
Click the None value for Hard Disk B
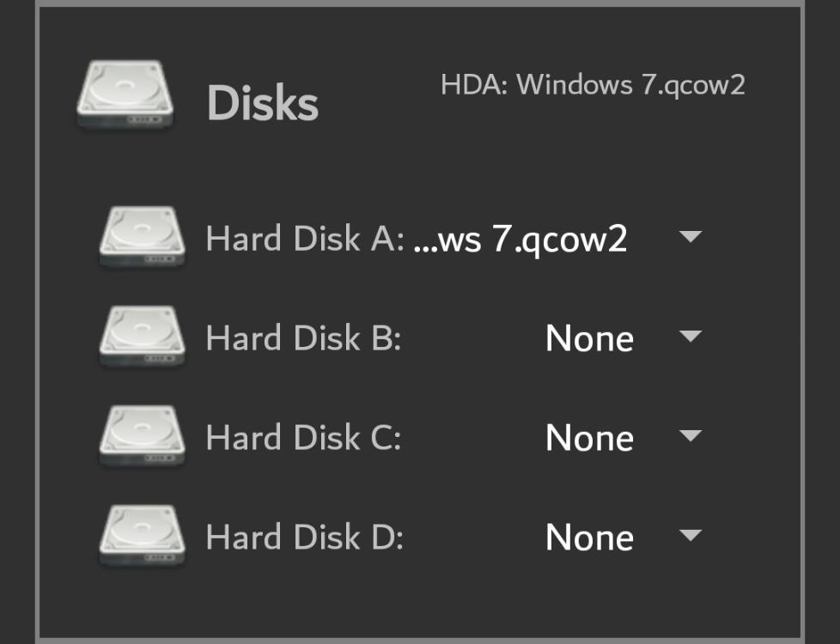[x=589, y=338]
